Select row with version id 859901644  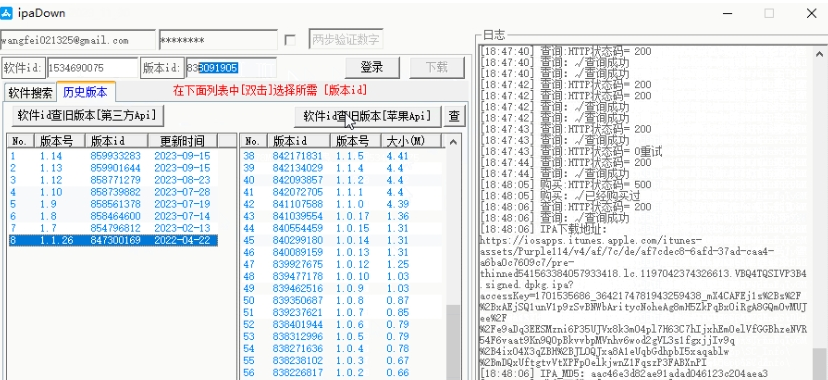[x=114, y=168]
